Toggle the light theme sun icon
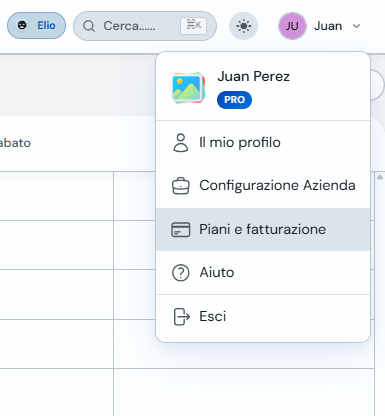Screen dimensions: 385x416 pos(243,26)
